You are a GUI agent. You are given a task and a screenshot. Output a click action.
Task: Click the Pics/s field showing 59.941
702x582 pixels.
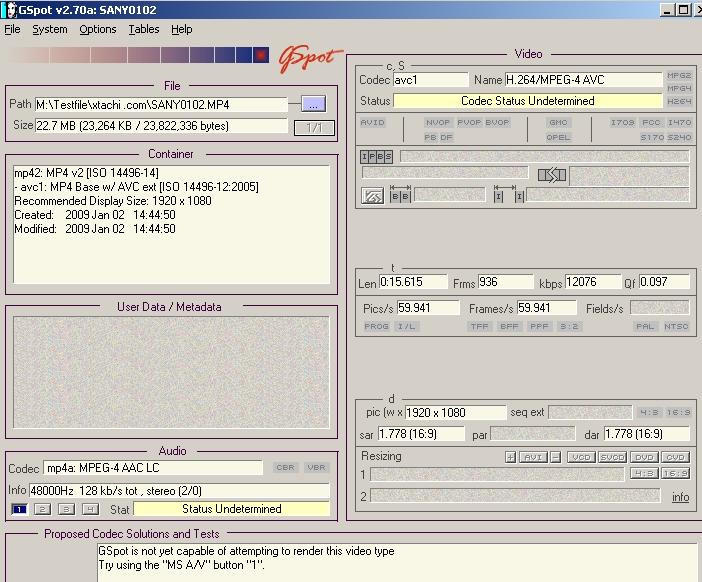point(428,308)
